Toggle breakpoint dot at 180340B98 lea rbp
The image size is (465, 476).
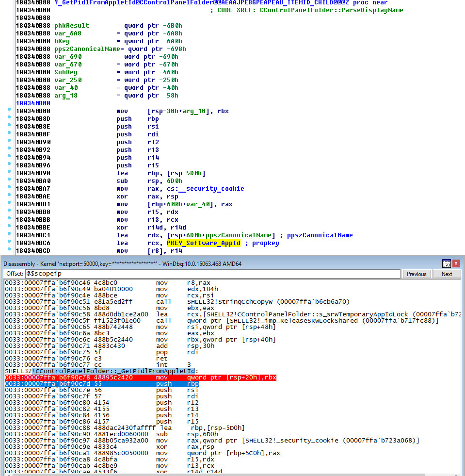click(9, 173)
